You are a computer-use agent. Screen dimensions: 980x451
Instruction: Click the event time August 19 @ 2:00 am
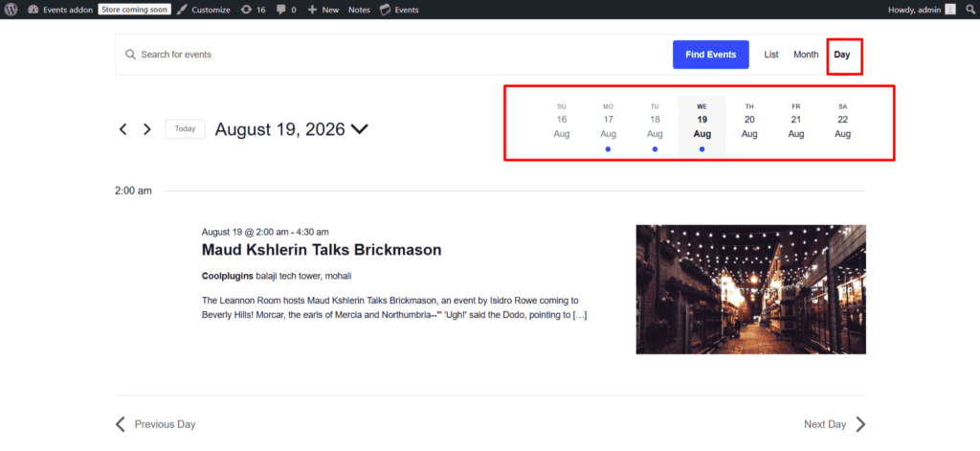point(265,232)
